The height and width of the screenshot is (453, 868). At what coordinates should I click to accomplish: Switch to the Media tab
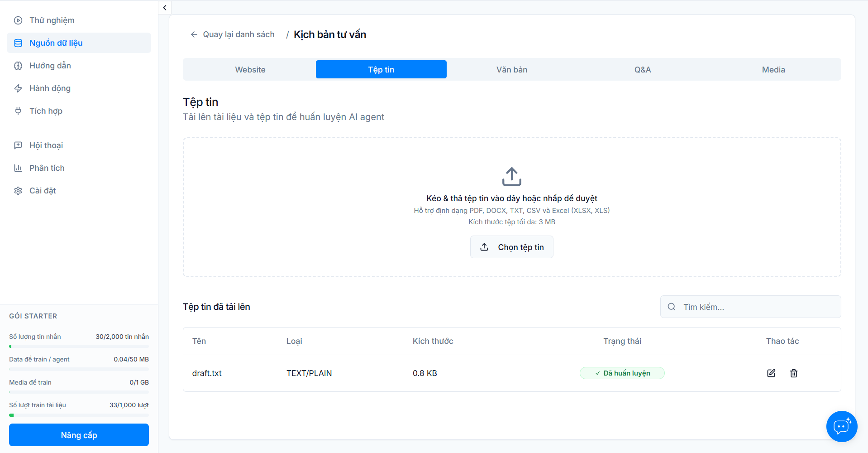[773, 69]
